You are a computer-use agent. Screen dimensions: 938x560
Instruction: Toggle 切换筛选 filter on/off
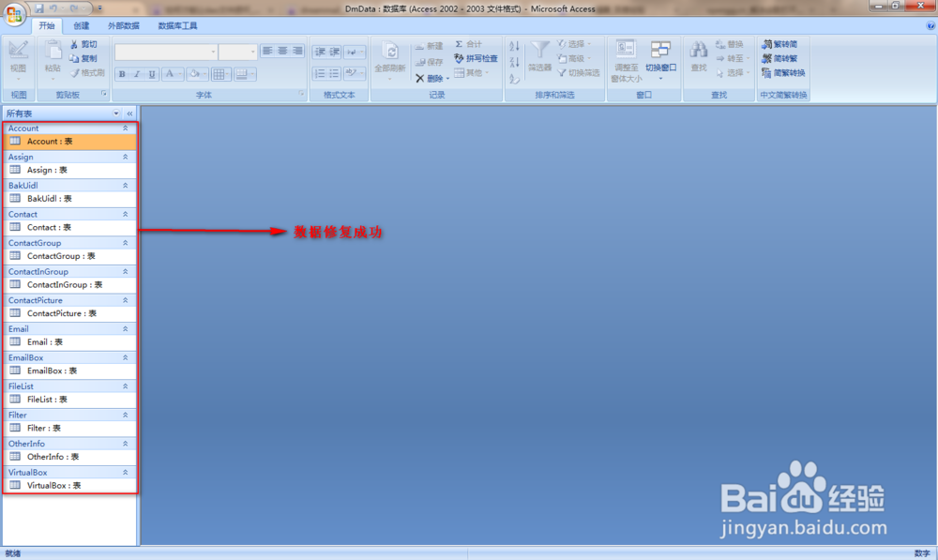578,73
